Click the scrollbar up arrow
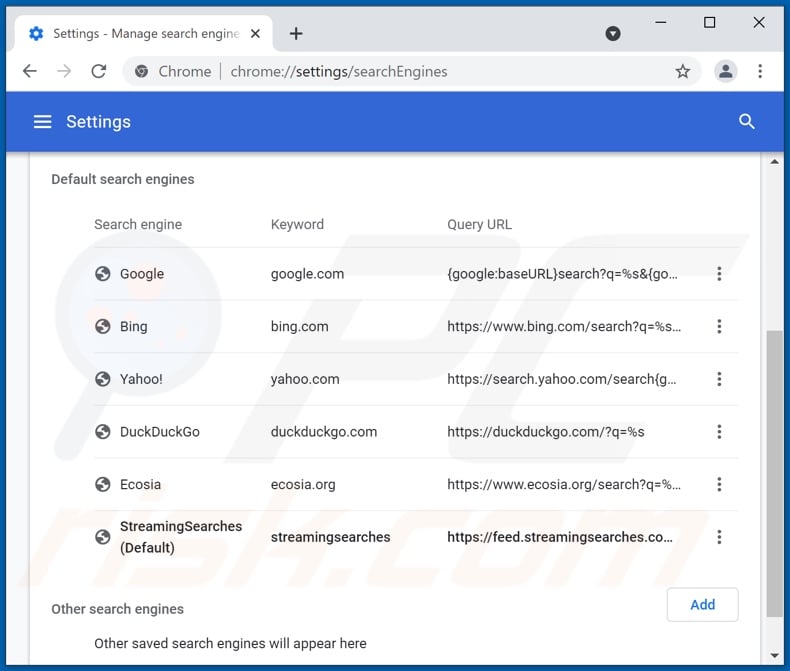This screenshot has height=671, width=790. pos(774,162)
